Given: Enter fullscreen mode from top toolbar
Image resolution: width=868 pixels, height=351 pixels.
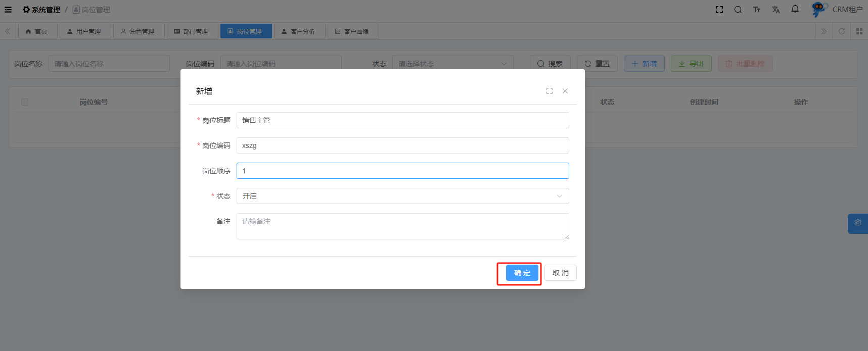Looking at the screenshot, I should coord(719,10).
